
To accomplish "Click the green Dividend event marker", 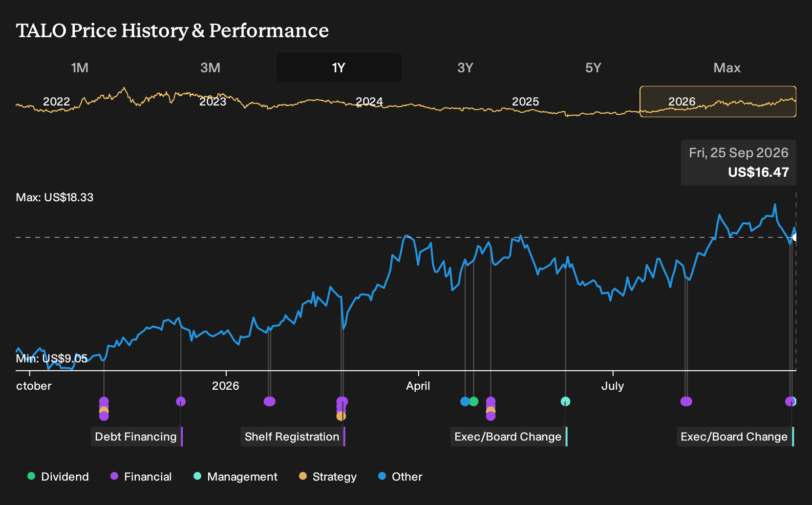I will [x=473, y=401].
